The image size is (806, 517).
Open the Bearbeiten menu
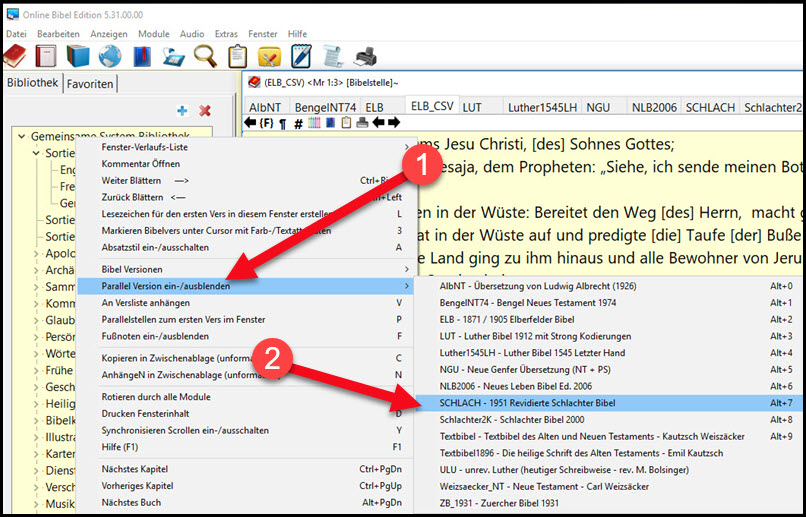click(58, 34)
